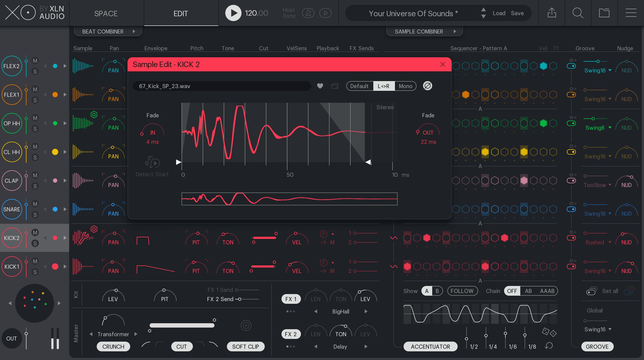Screen dimensions: 644x360
Task: Click the sample filename field 67_Kick_SP_23.wav
Action: click(x=222, y=86)
